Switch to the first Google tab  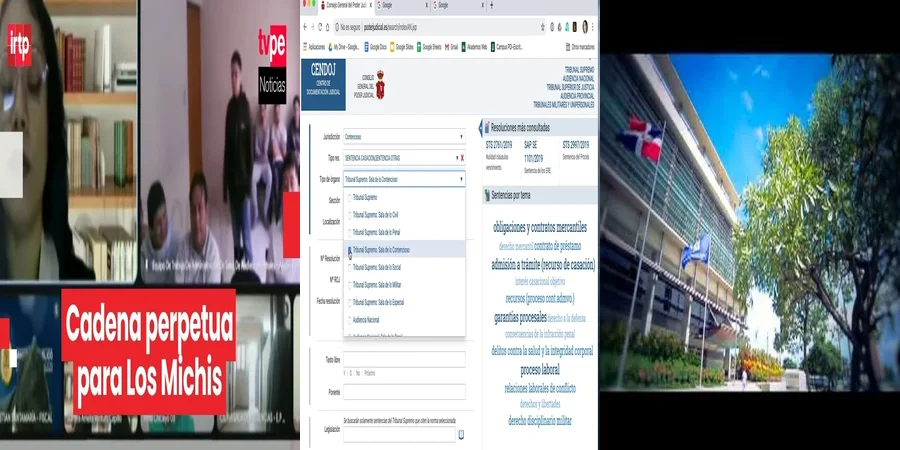402,5
